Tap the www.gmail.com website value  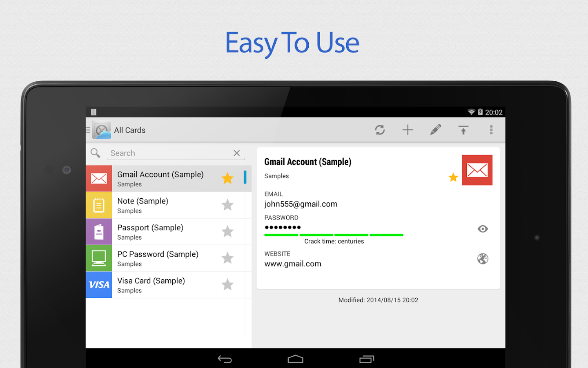293,264
